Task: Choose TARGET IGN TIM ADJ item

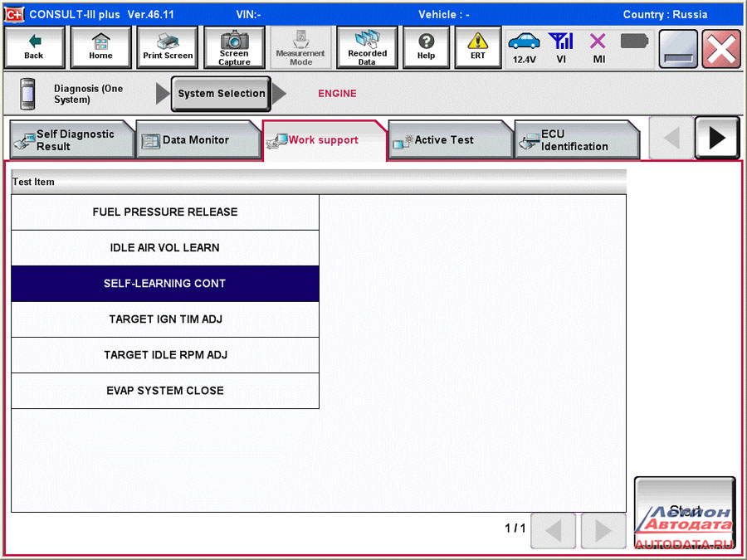Action: (x=165, y=319)
